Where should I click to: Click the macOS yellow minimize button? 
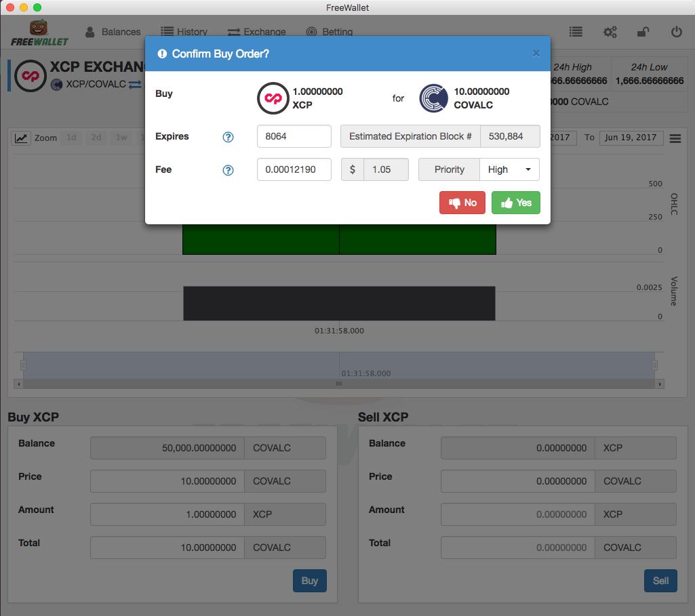pyautogui.click(x=24, y=7)
